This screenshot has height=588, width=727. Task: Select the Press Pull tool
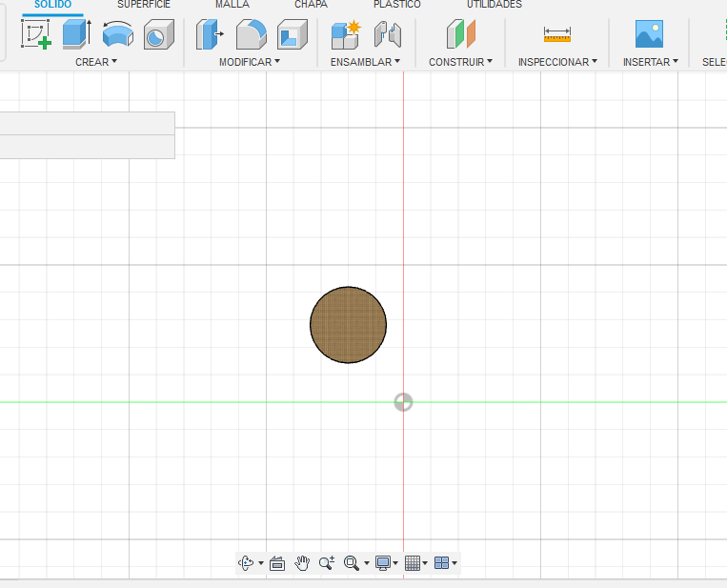click(210, 34)
